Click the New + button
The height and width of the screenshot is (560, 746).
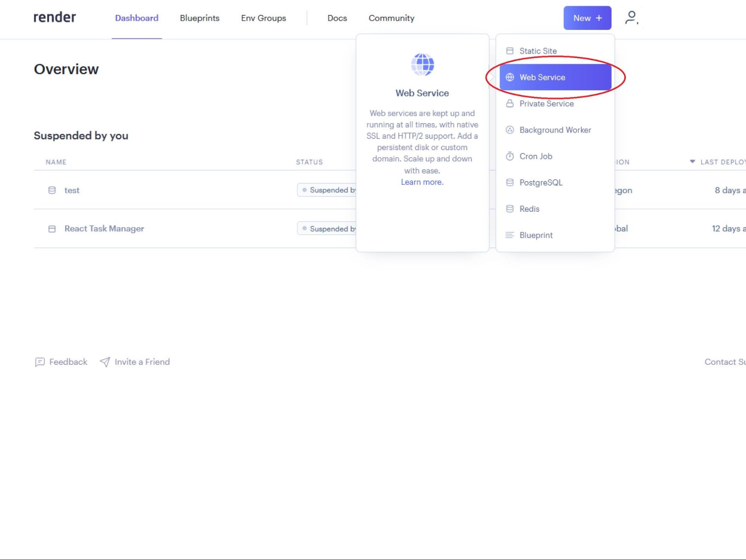[587, 18]
